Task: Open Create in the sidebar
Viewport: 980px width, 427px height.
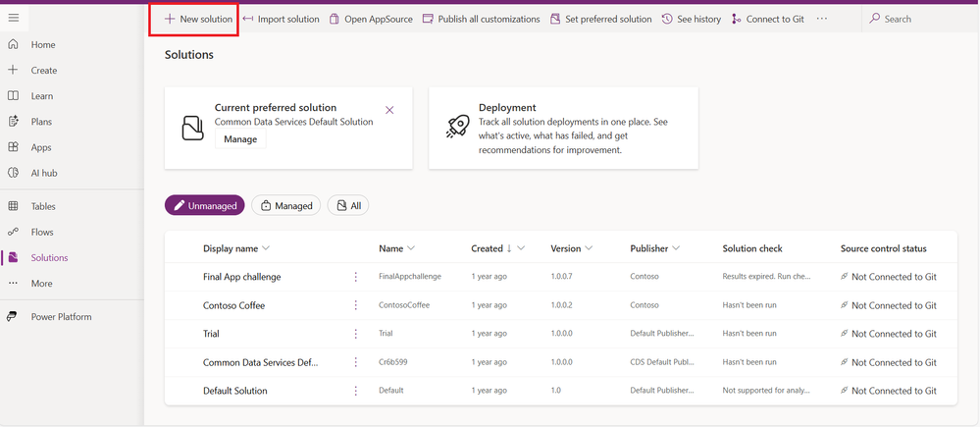Action: (x=44, y=70)
